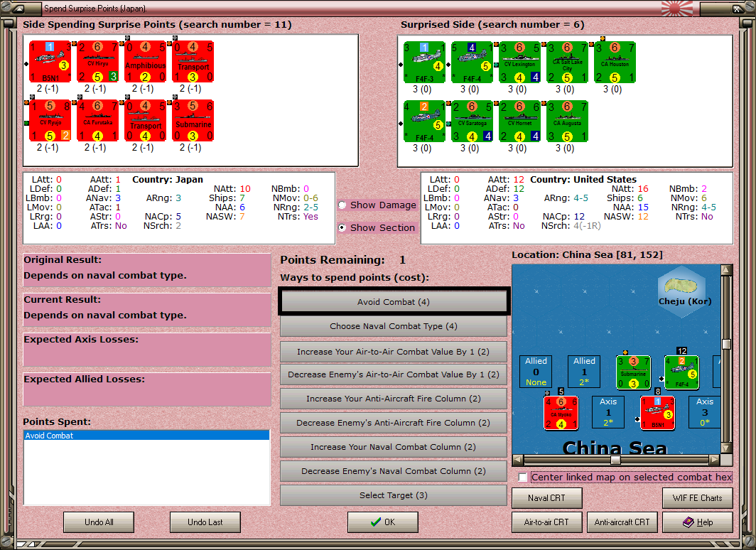Screen dimensions: 756x550
Task: Click Choose Naval Combat Type (4)
Action: 394,326
